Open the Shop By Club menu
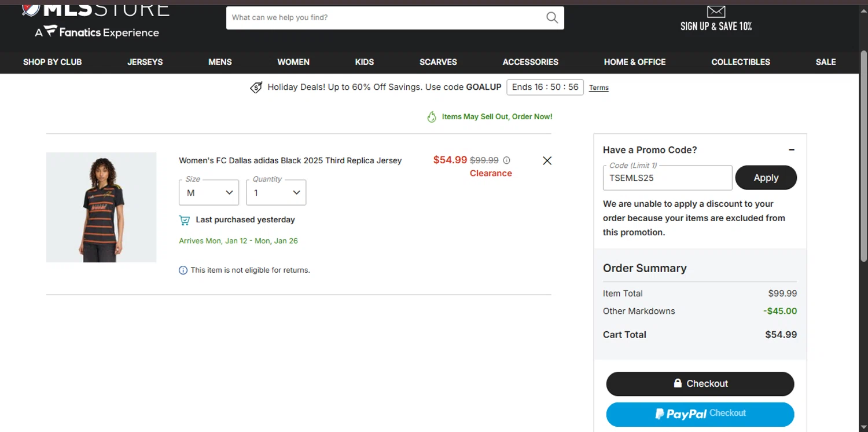Viewport: 868px width, 432px height. pos(53,62)
